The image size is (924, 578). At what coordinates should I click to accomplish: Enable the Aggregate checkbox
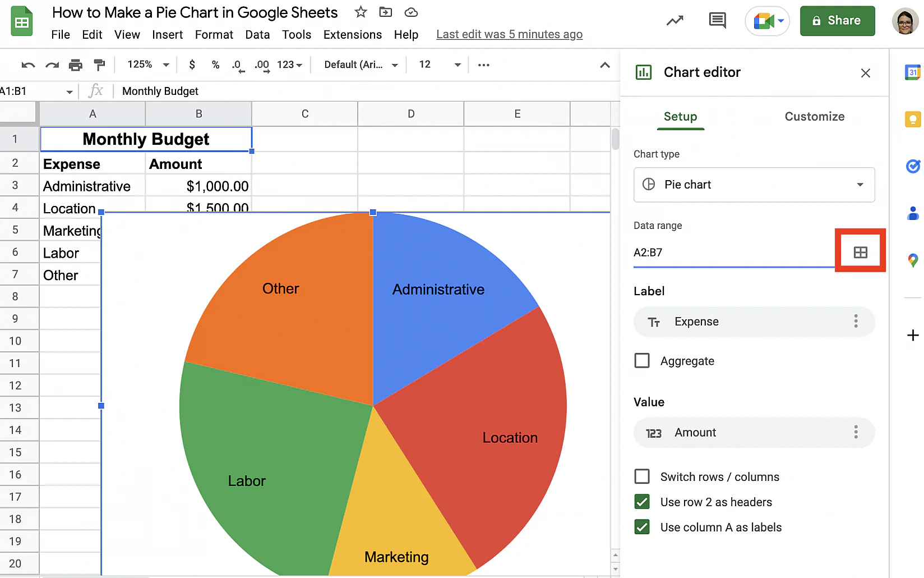[x=642, y=360]
